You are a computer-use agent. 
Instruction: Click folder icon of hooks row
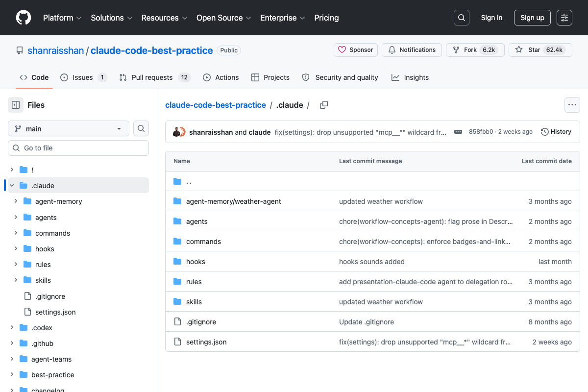point(177,262)
